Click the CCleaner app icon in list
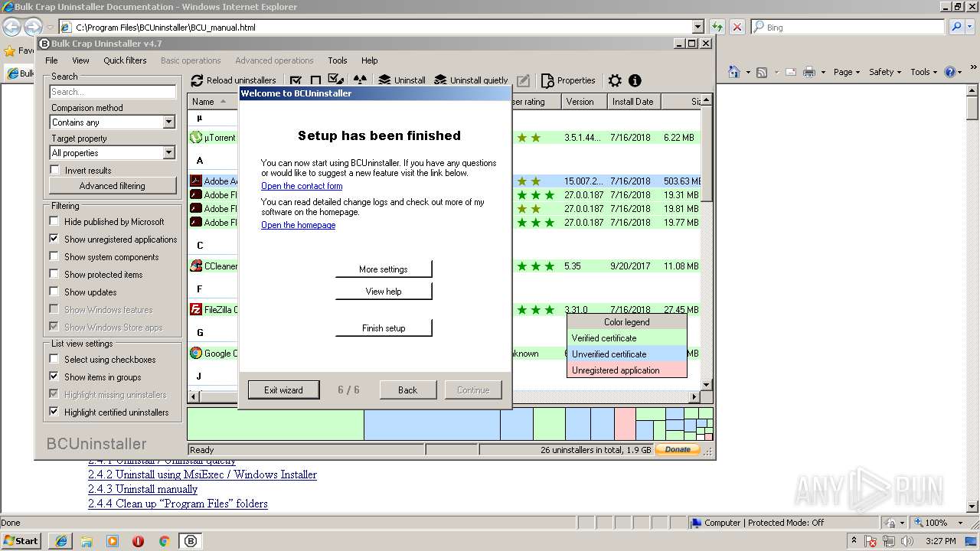 pyautogui.click(x=196, y=266)
